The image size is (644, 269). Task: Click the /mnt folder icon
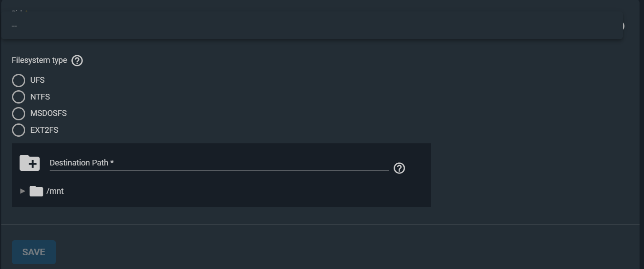(x=36, y=191)
